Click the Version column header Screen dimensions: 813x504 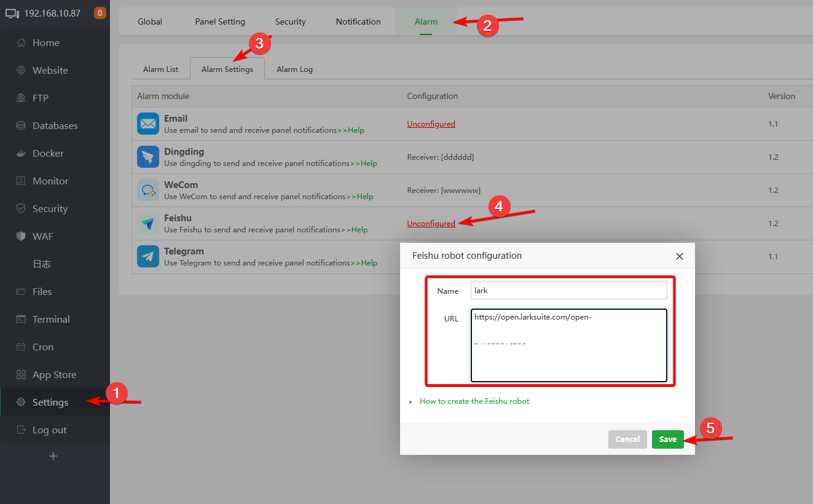tap(782, 96)
